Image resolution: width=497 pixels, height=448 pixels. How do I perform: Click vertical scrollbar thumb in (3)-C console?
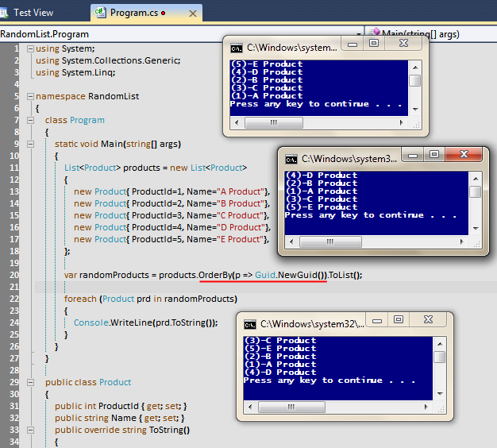pos(440,357)
